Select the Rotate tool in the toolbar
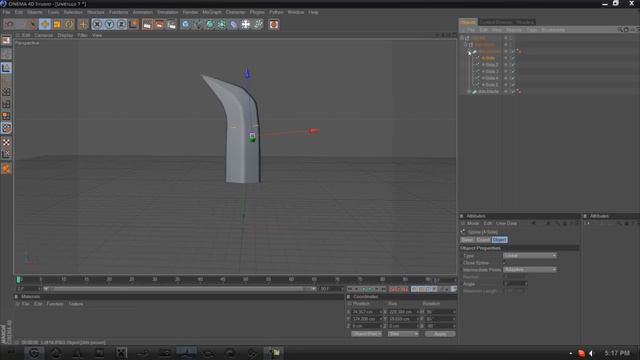Screen dimensions: 640x360 (x=69, y=24)
